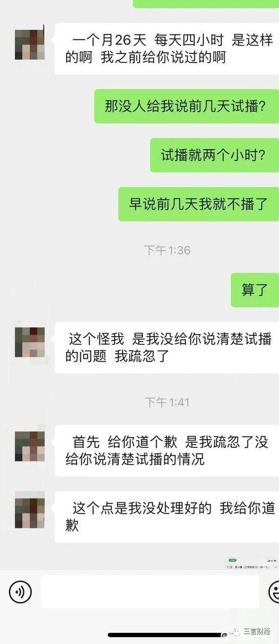279x644 pixels.
Task: Tap avatar beside 这个点是我没处理好的 message
Action: click(30, 513)
